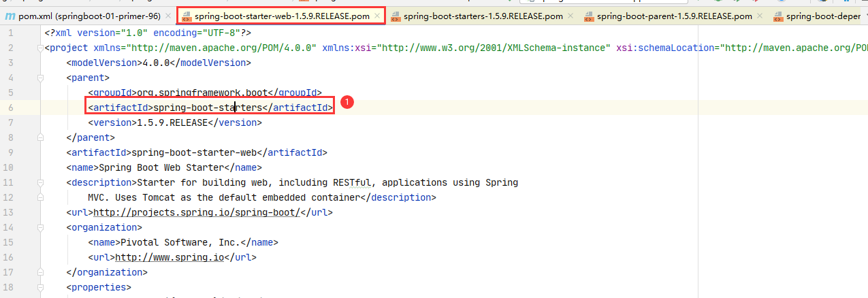Click gutter line number 6
This screenshot has width=868, height=298.
pyautogui.click(x=11, y=107)
